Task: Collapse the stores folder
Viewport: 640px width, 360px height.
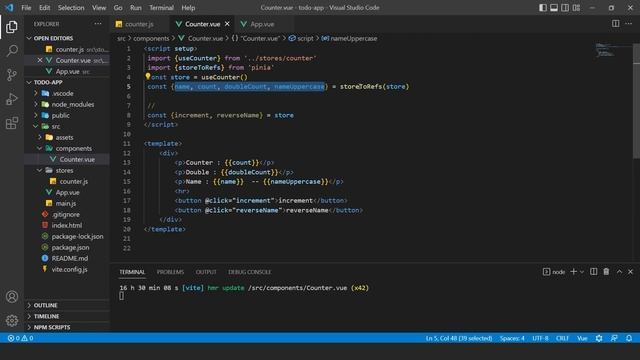Action: (40, 170)
